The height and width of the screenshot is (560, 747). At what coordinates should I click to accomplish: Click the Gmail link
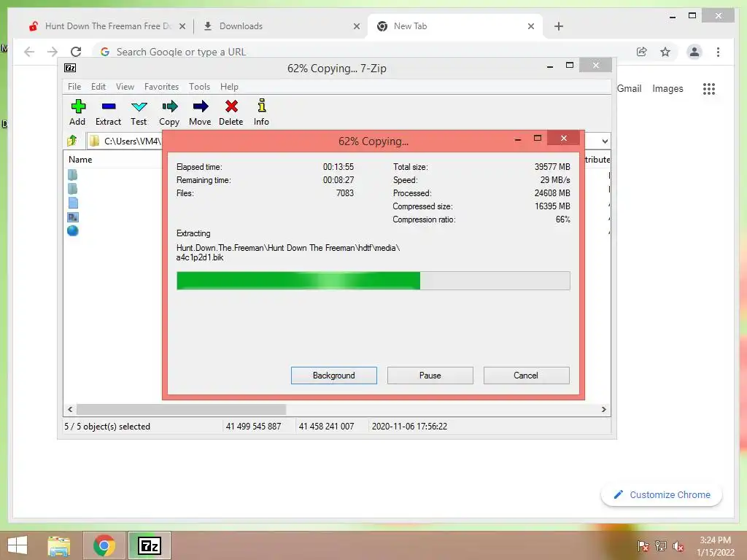pos(629,88)
